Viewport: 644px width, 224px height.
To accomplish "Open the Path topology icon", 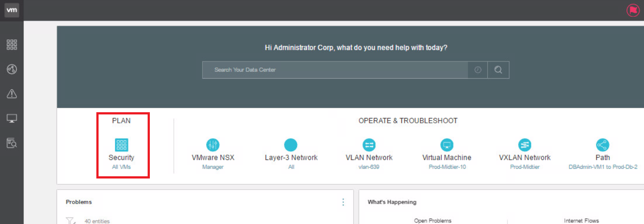I will coord(602,145).
